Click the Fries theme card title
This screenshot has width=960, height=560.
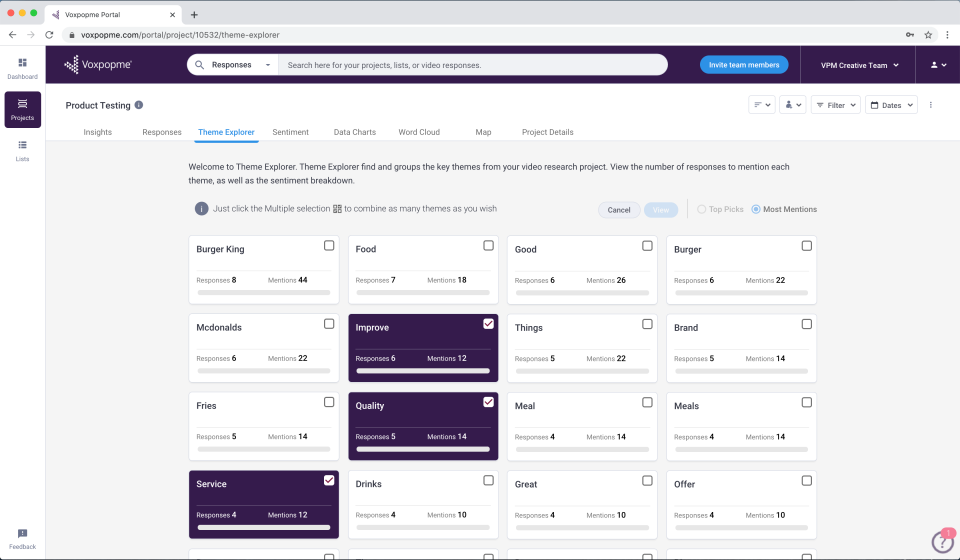[206, 406]
